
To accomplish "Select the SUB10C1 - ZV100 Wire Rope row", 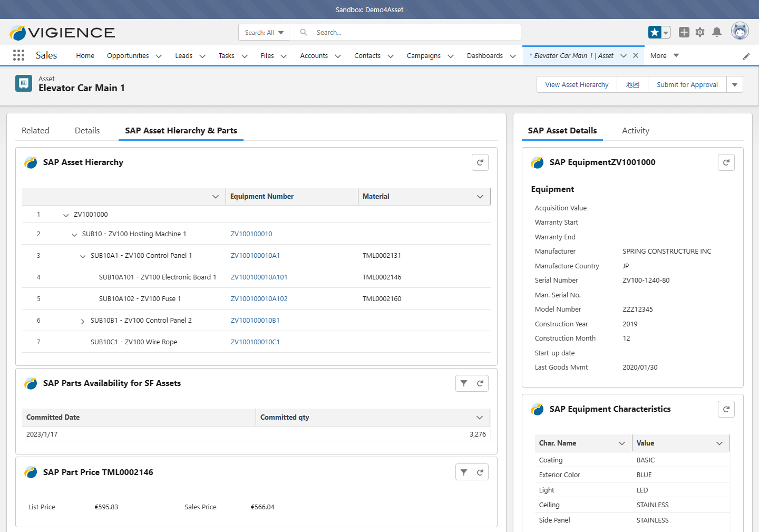I will click(x=256, y=342).
